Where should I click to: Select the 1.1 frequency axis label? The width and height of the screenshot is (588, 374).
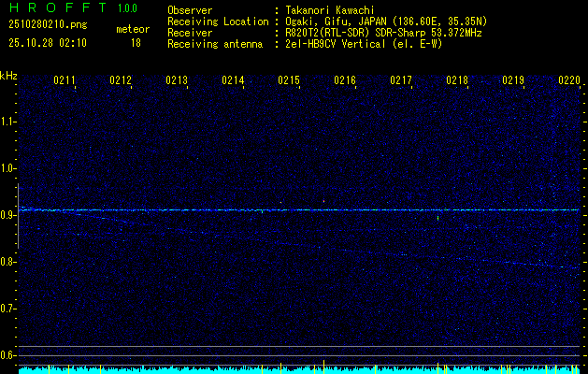(x=8, y=122)
